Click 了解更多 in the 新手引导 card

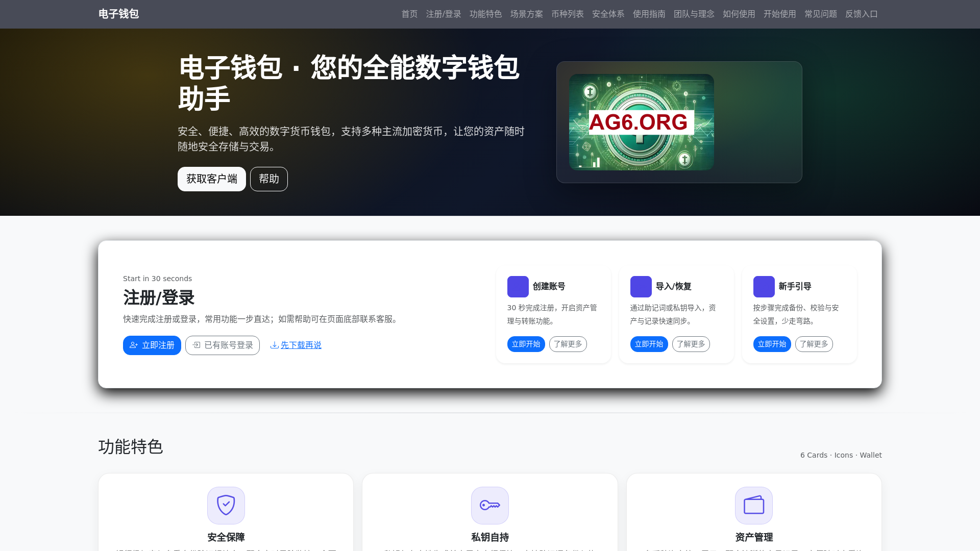[x=814, y=344]
